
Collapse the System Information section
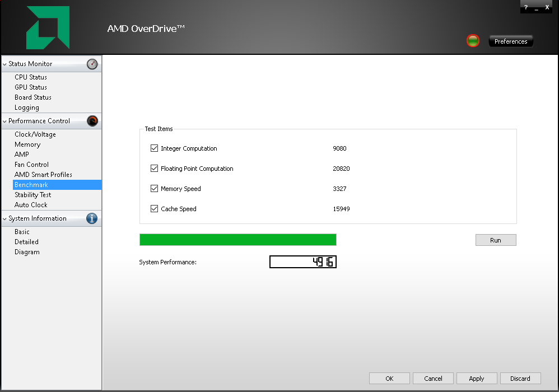click(x=4, y=219)
